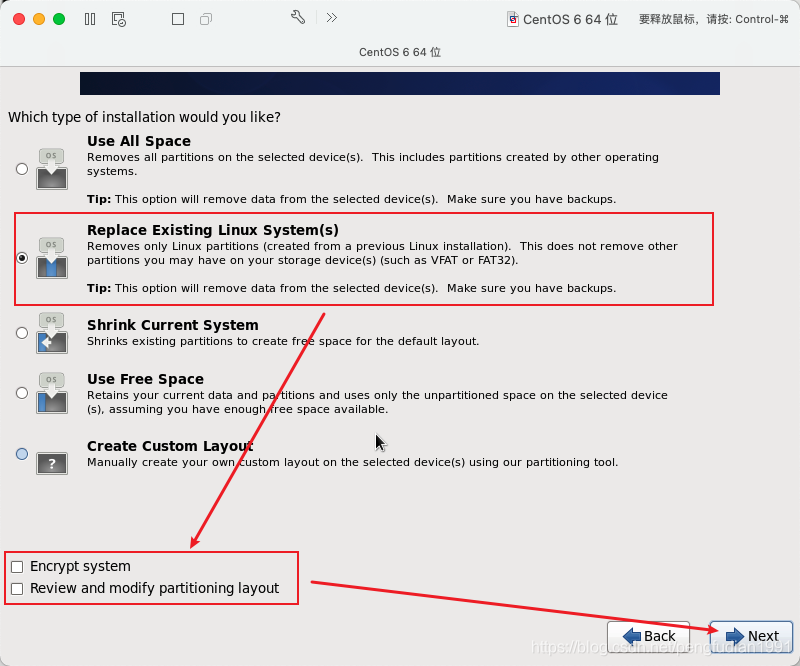800x666 pixels.
Task: Switch to single window view icon
Action: point(178,19)
